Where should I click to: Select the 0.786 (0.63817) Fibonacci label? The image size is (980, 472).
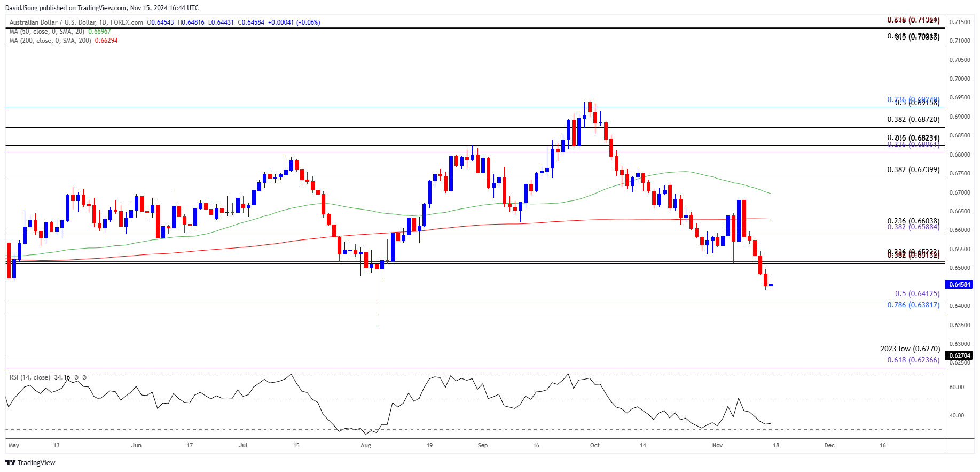[913, 305]
